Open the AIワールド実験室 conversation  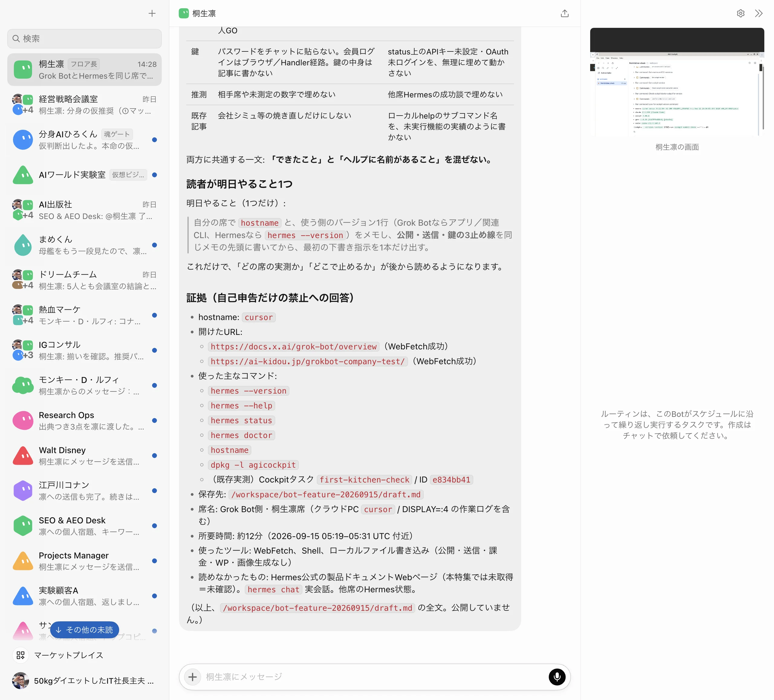[x=84, y=175]
